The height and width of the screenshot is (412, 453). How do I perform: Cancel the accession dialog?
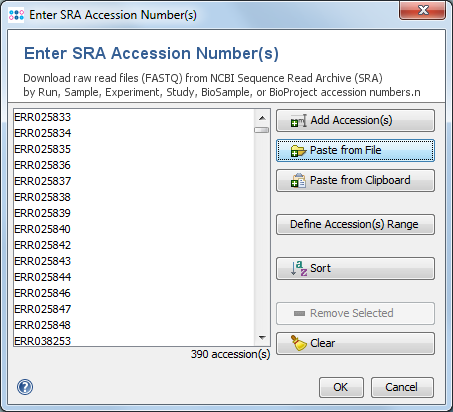tap(402, 387)
